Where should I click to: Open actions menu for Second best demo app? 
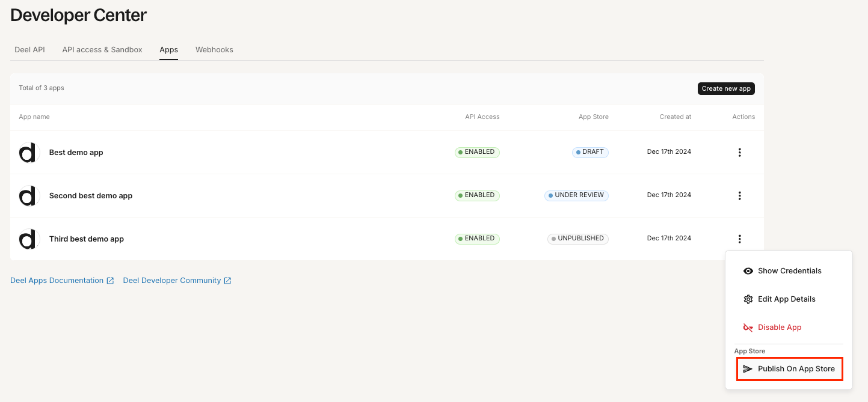739,196
